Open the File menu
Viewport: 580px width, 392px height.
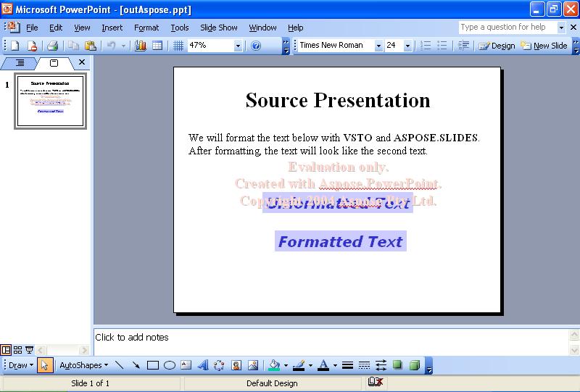click(32, 28)
